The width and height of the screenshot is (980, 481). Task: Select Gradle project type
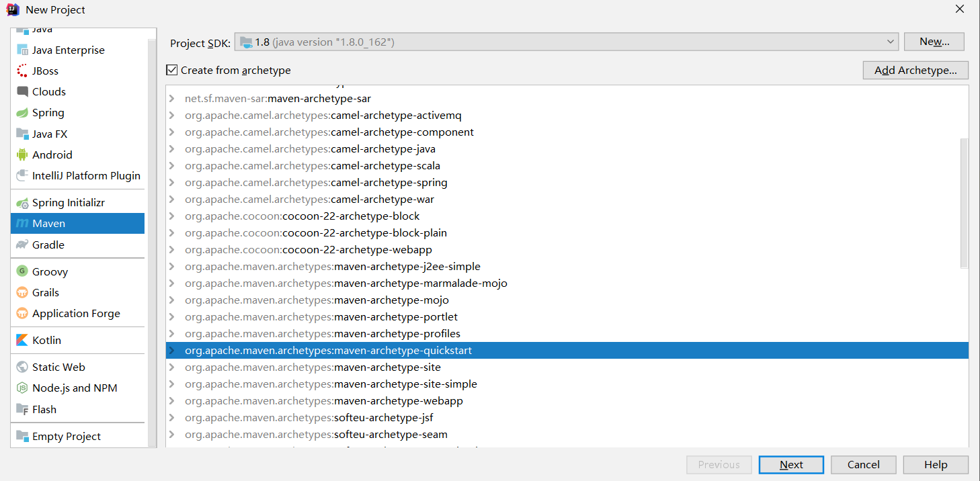[x=78, y=245]
